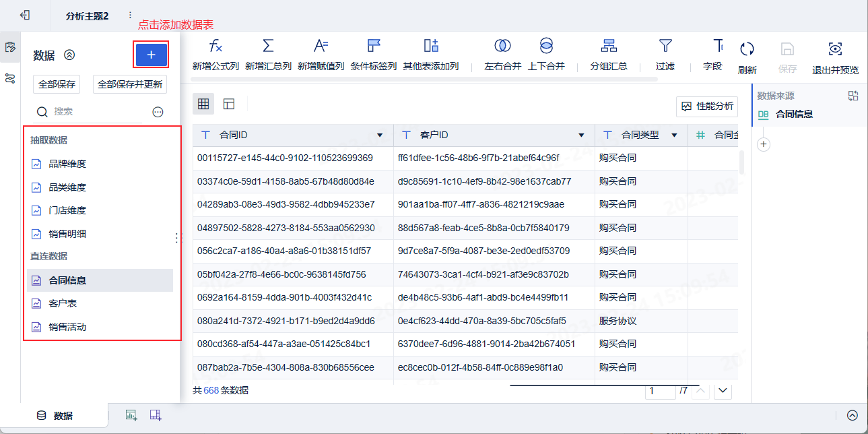This screenshot has height=434, width=868.
Task: Click the exit icon beside 分析主题2
Action: coord(25,15)
